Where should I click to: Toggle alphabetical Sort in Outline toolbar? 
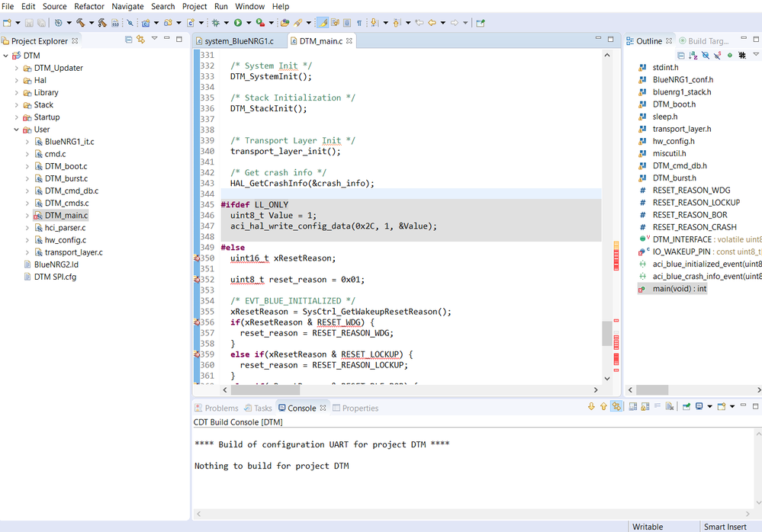(693, 56)
